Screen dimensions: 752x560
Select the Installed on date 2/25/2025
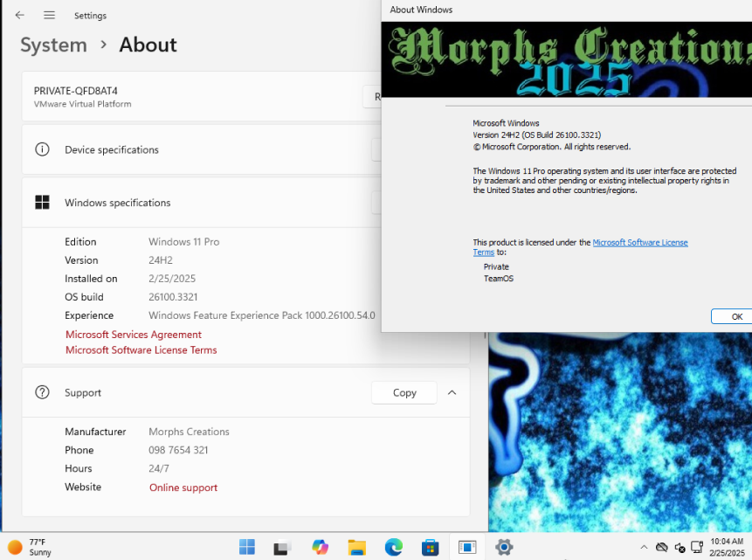tap(172, 279)
